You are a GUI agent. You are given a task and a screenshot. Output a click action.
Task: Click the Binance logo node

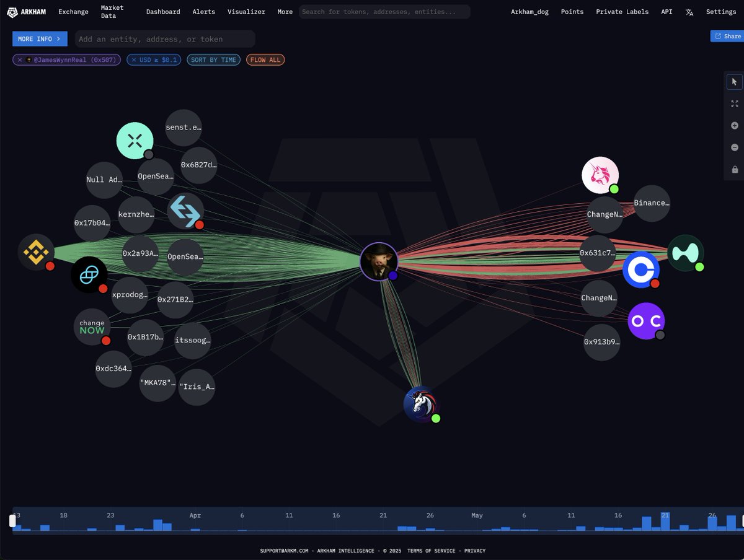pos(37,252)
